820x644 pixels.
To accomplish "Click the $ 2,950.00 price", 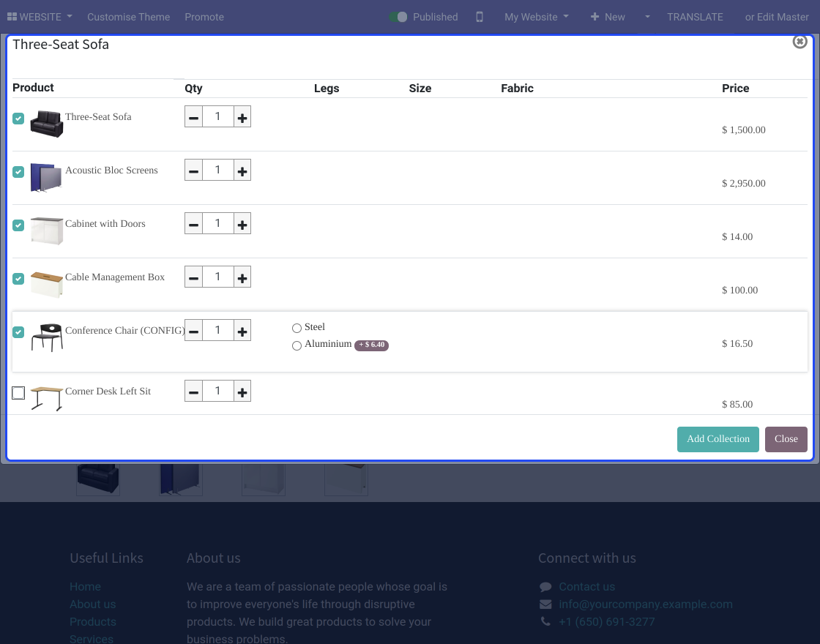I will point(744,183).
